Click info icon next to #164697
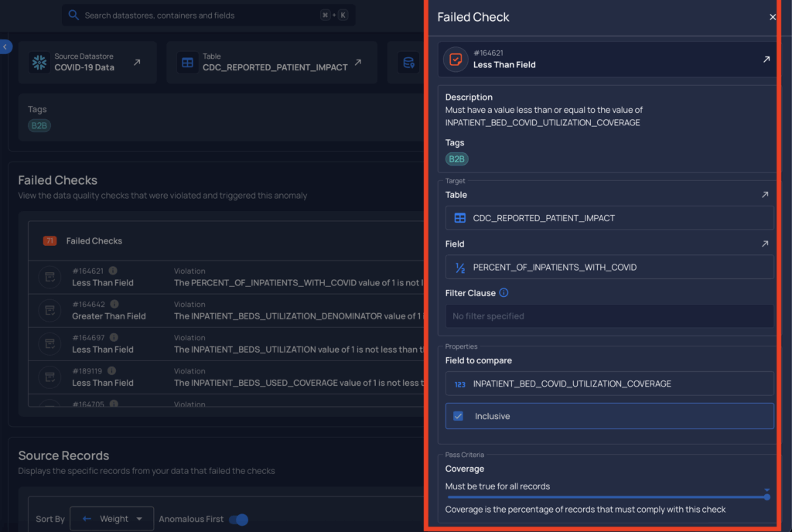 [x=113, y=338]
